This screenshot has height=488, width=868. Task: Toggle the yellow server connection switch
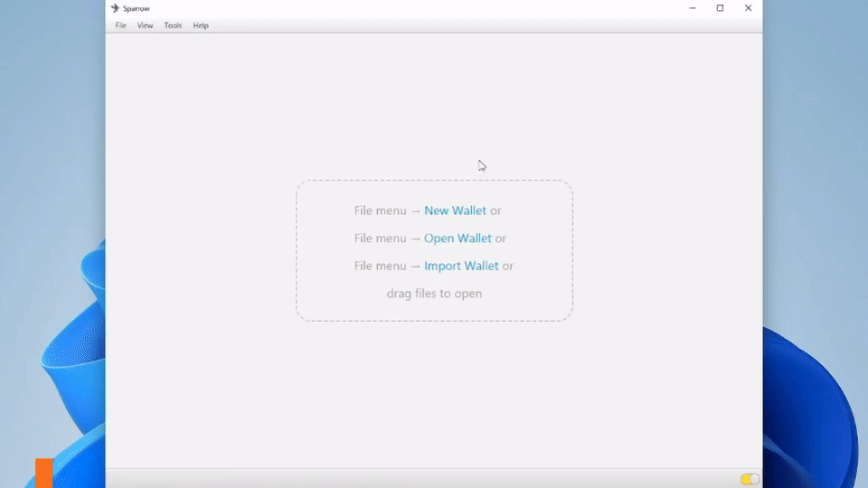pos(750,479)
